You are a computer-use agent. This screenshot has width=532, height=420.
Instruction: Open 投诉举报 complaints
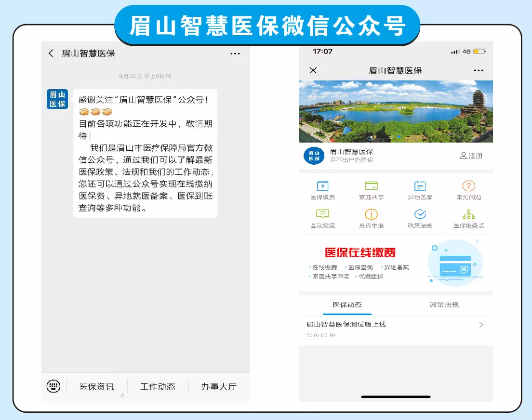371,219
